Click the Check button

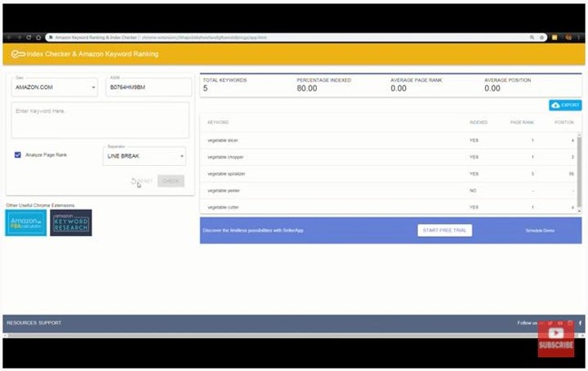[171, 181]
